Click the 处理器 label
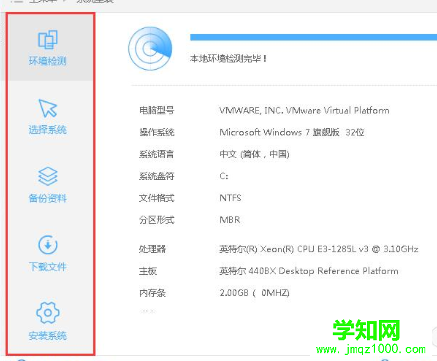Viewport: 437px width, 361px height. pos(152,249)
